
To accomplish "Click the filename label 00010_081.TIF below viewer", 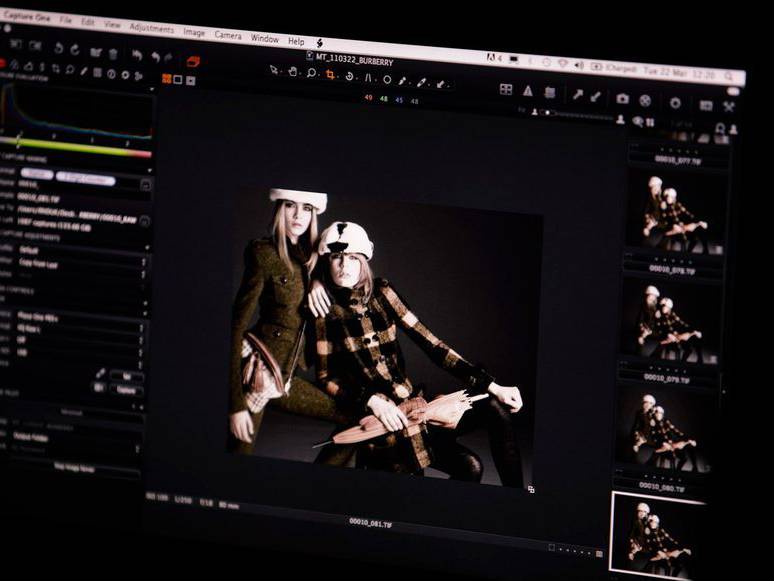I will [370, 523].
